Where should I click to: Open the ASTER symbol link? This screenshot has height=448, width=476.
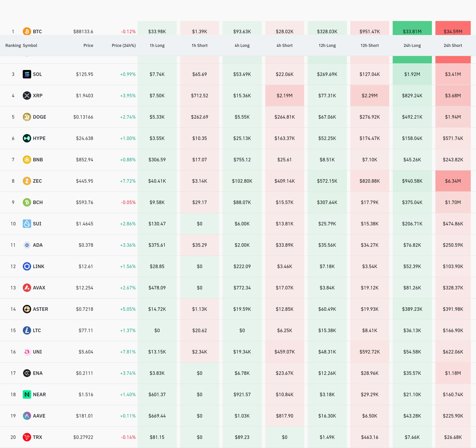coord(40,309)
